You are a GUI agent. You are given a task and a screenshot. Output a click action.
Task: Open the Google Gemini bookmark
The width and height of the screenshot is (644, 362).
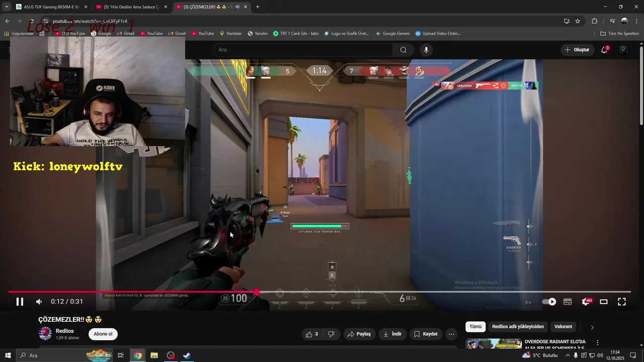pyautogui.click(x=392, y=34)
